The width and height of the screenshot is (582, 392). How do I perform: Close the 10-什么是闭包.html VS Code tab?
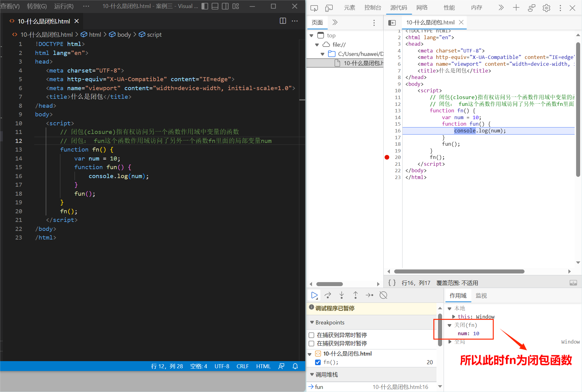[x=77, y=21]
